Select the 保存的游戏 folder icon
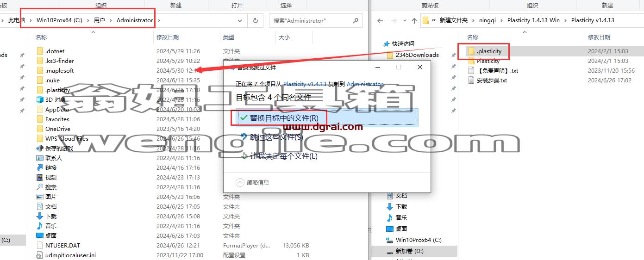644x260 pixels. tap(40, 148)
